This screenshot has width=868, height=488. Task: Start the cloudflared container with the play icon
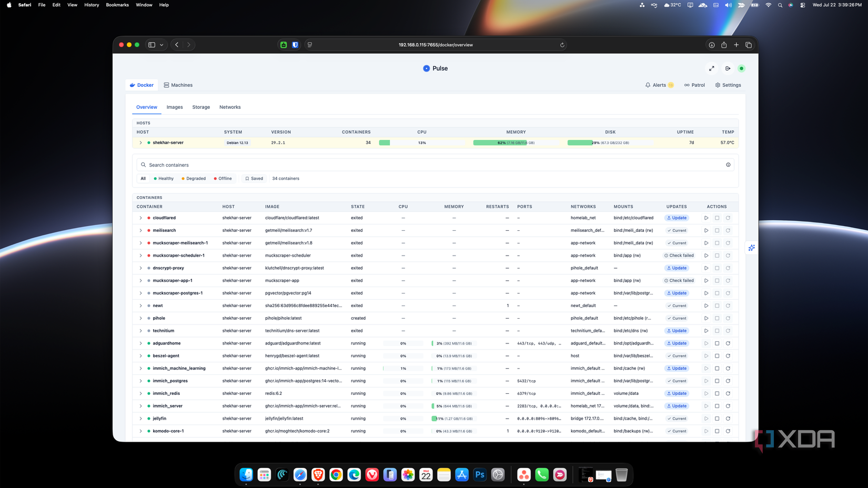click(x=706, y=218)
